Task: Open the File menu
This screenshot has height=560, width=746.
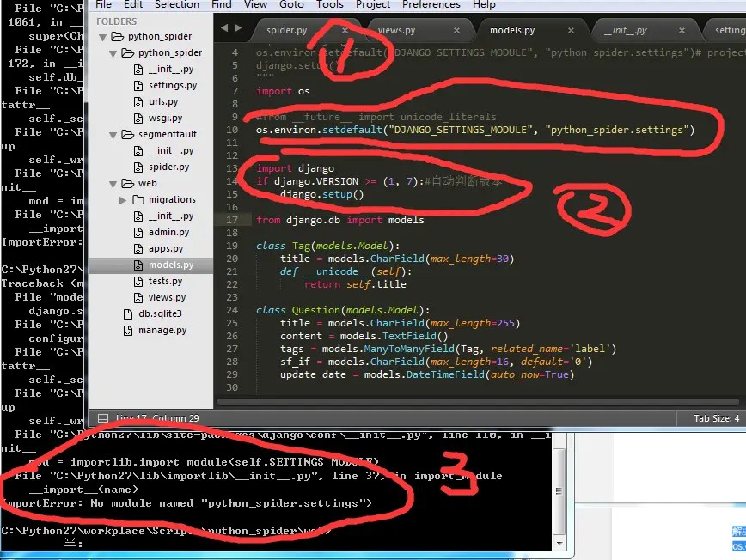Action: (x=103, y=5)
